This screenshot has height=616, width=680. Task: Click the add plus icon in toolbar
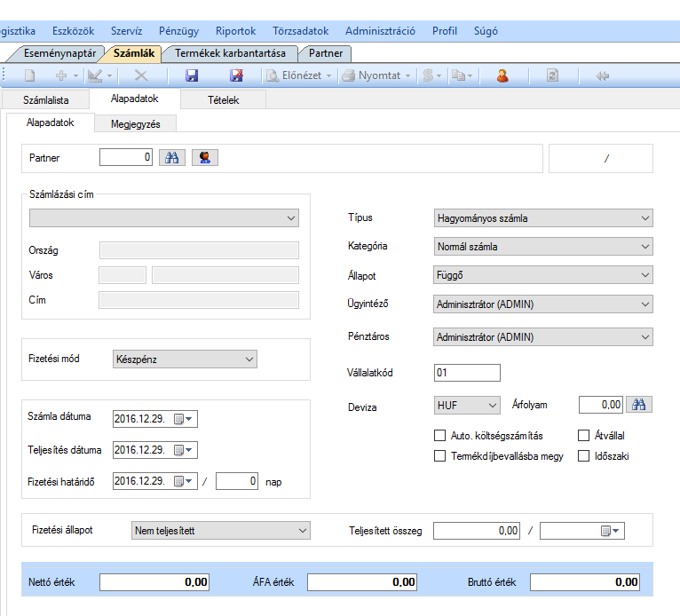61,75
